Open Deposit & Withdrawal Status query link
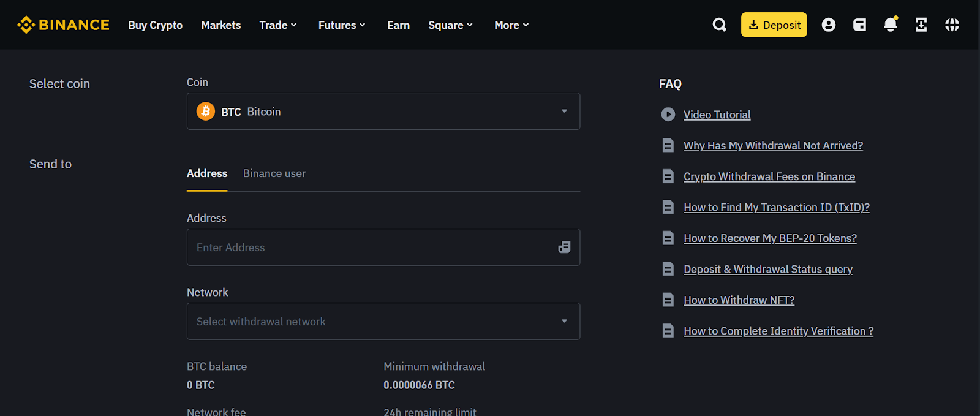This screenshot has width=980, height=416. 768,269
